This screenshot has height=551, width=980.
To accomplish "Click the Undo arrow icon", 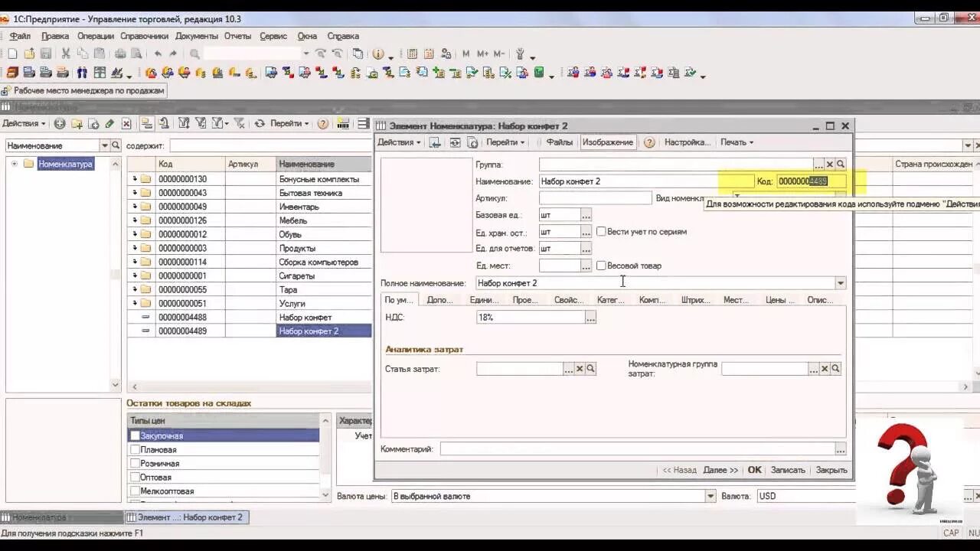I will point(158,54).
